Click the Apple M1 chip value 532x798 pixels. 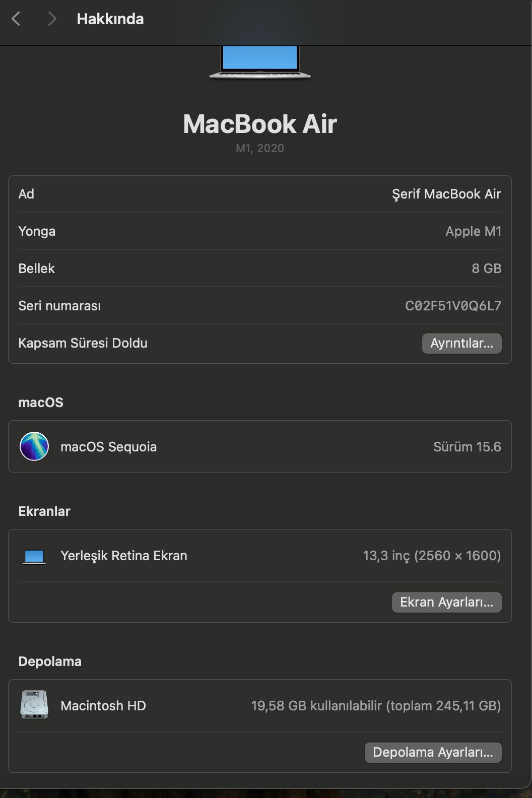pyautogui.click(x=474, y=231)
